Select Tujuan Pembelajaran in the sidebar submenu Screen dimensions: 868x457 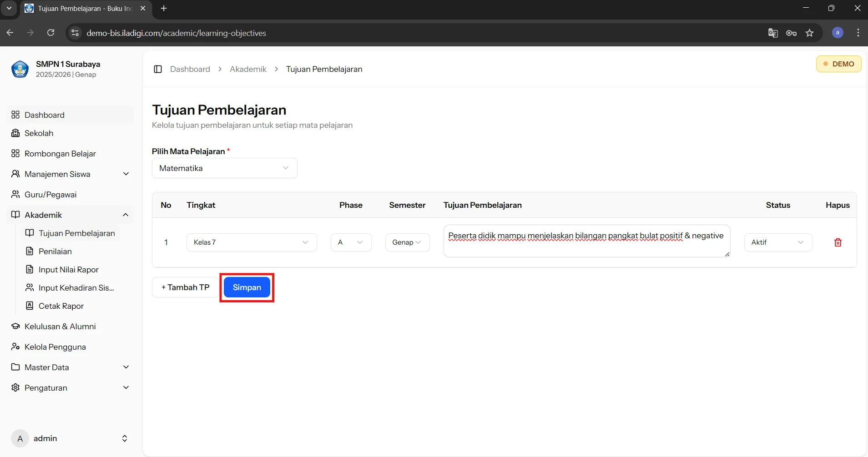pos(71,233)
